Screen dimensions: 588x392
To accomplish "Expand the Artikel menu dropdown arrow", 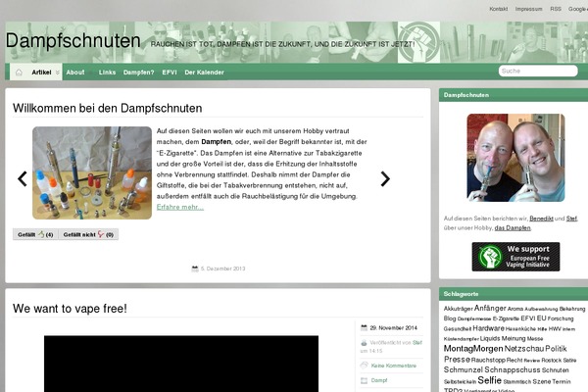I will click(58, 73).
